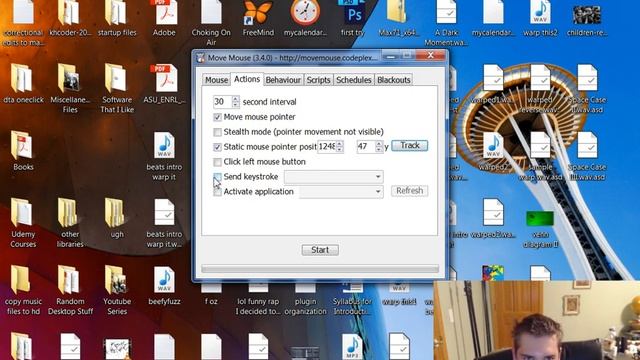
Task: Enable Stealth mode checkbox
Action: click(218, 132)
